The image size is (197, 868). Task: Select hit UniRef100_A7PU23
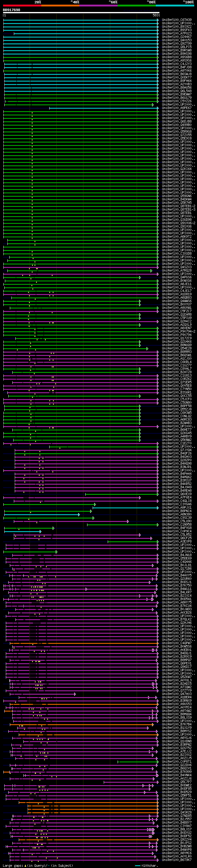[x=177, y=33]
